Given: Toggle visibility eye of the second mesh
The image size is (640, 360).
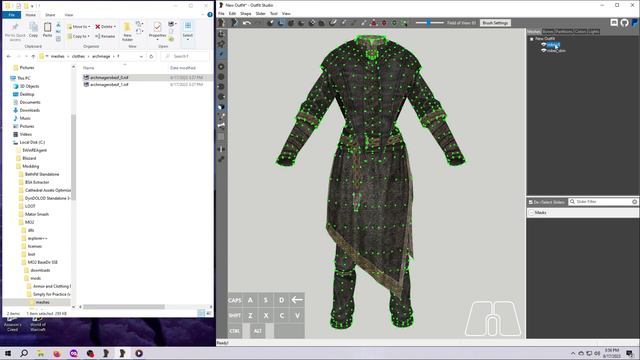Looking at the screenshot, I should 544,51.
